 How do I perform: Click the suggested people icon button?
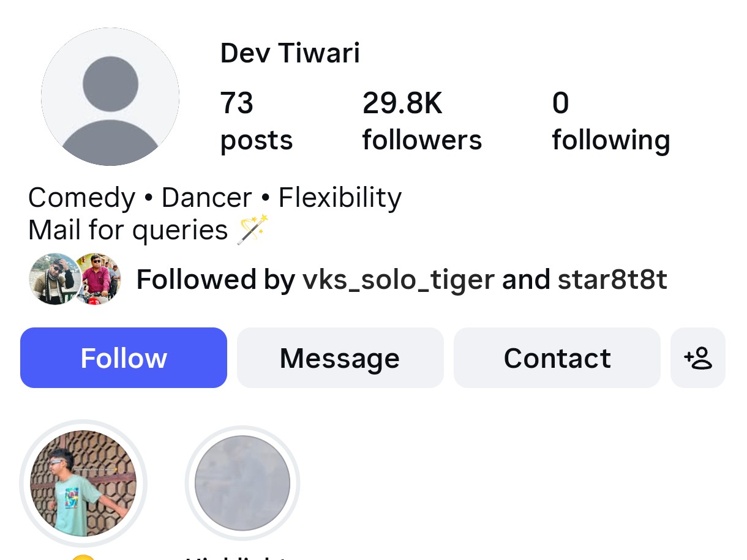tap(698, 358)
